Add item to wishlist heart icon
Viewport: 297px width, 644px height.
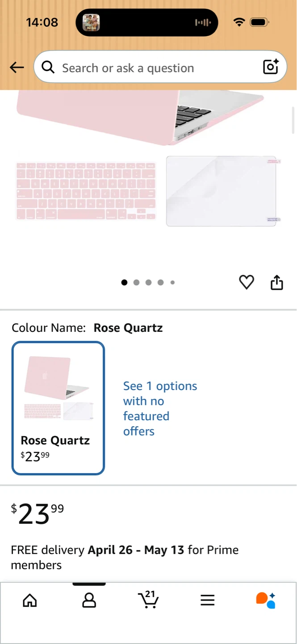247,282
